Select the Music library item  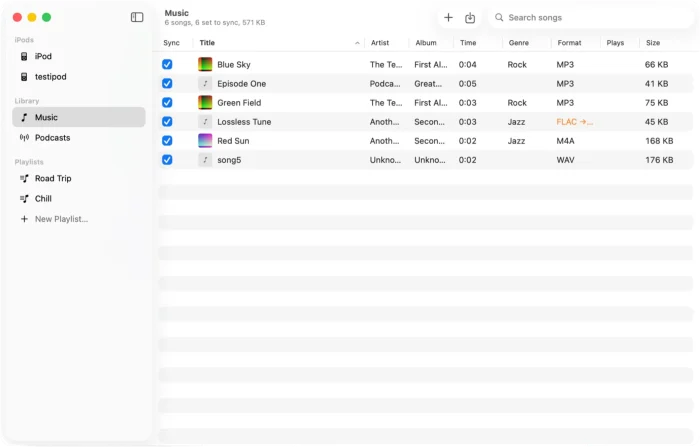(x=79, y=117)
